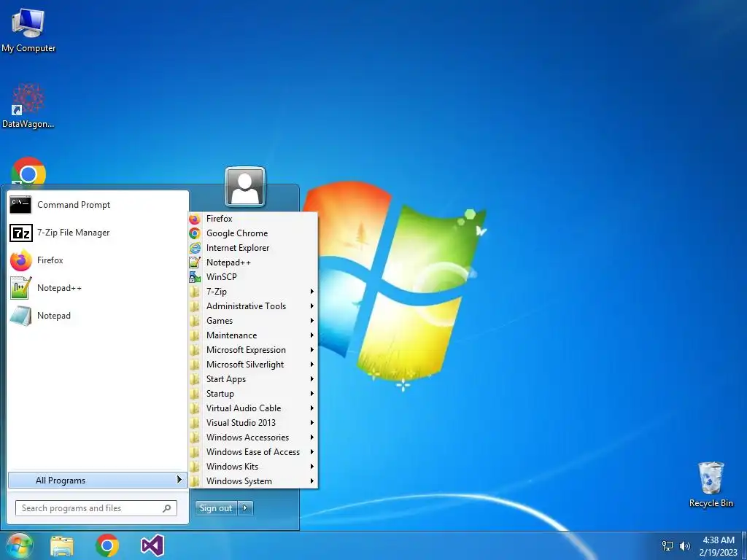Expand the Windows Accessories submenu arrow
The width and height of the screenshot is (747, 560).
(312, 437)
